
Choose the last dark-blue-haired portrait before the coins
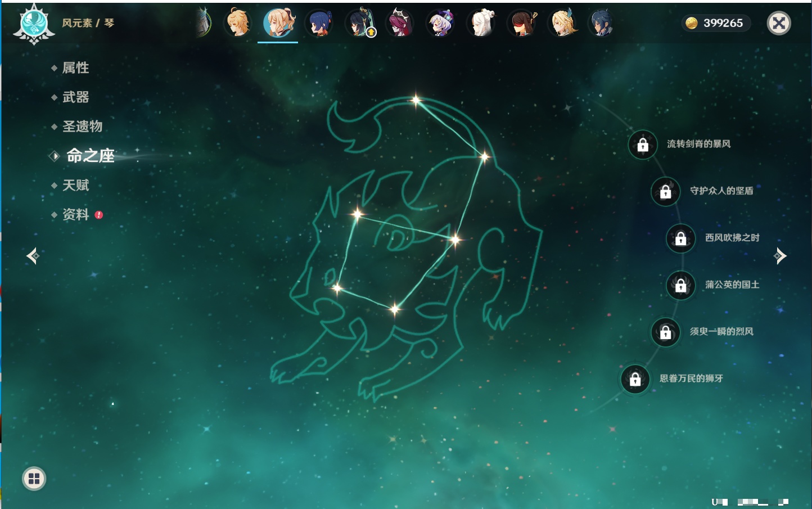(601, 24)
